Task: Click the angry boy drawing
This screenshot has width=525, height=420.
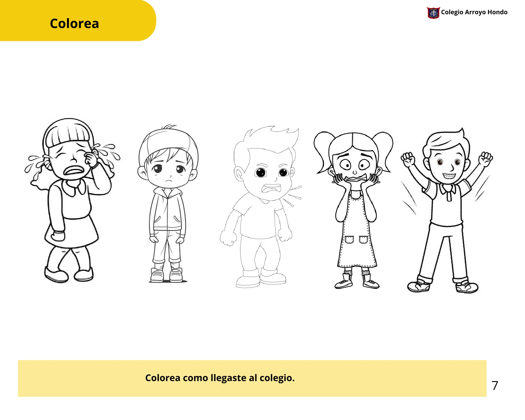Action: pos(261,207)
